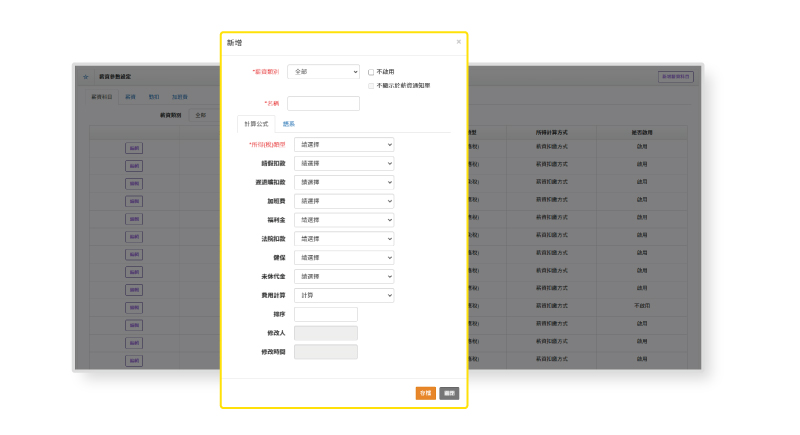Open the 遲退曠扣款 dropdown
This screenshot has height=435, width=800.
pos(344,182)
